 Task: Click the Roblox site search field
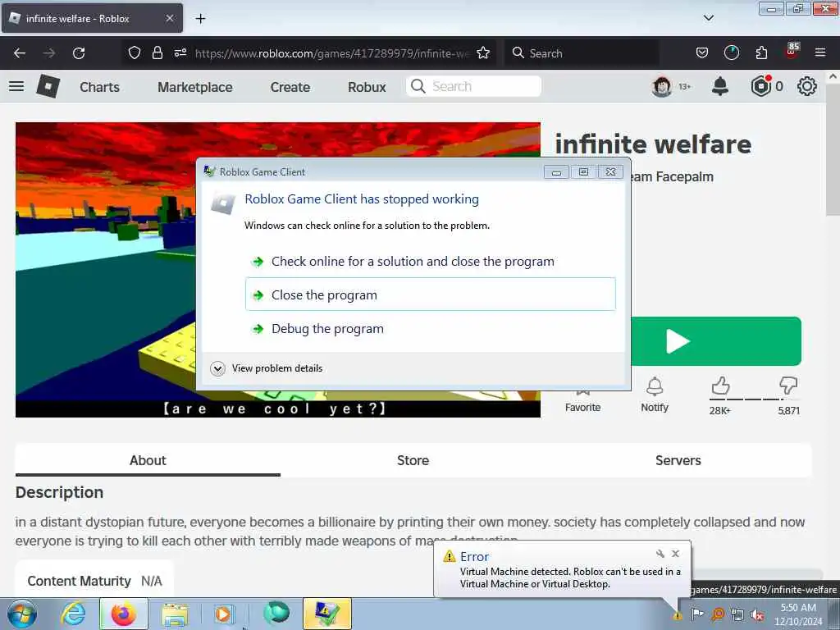point(474,86)
